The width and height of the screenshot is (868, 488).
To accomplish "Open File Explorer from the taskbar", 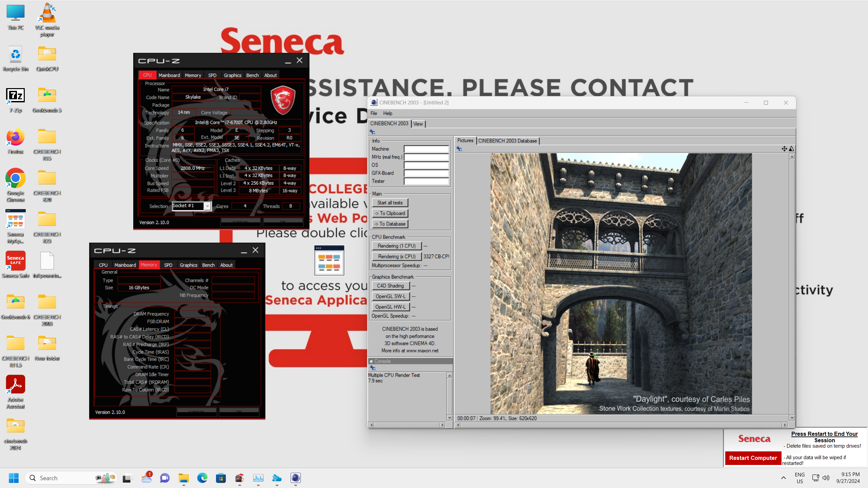I will click(184, 478).
